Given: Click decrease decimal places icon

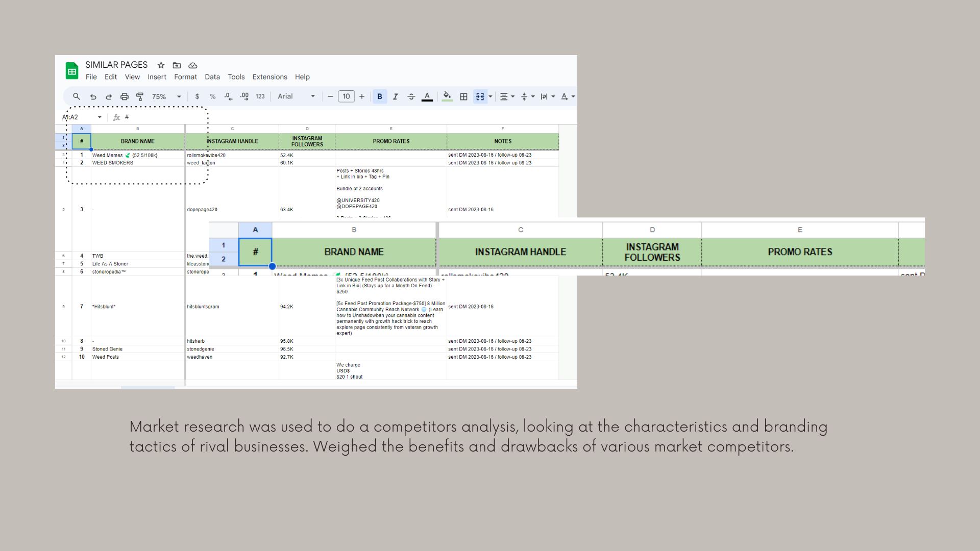Looking at the screenshot, I should pos(228,96).
